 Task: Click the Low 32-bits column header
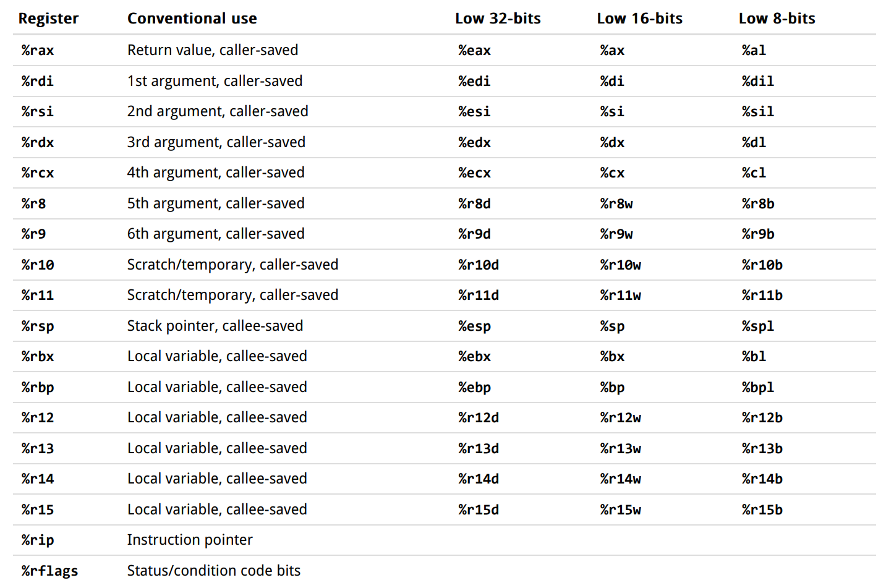click(498, 19)
